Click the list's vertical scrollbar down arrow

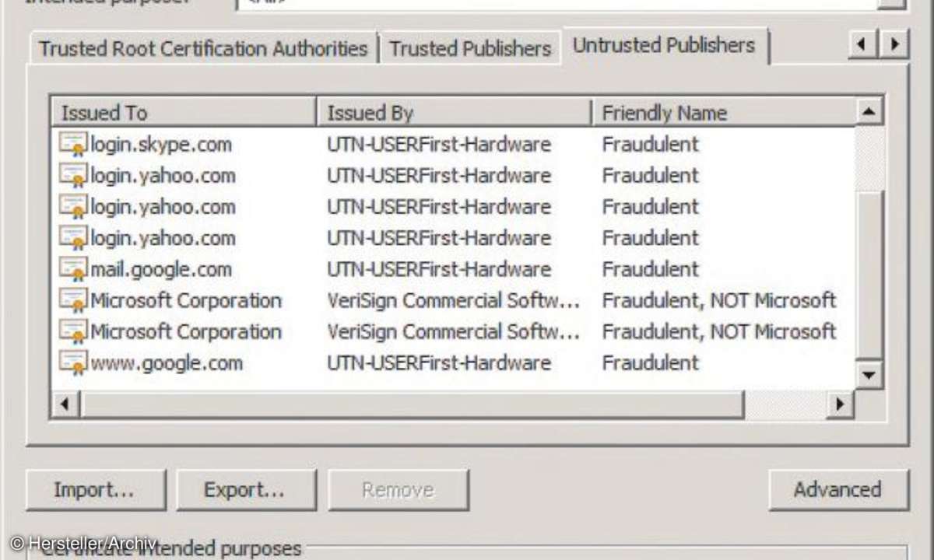click(x=869, y=375)
